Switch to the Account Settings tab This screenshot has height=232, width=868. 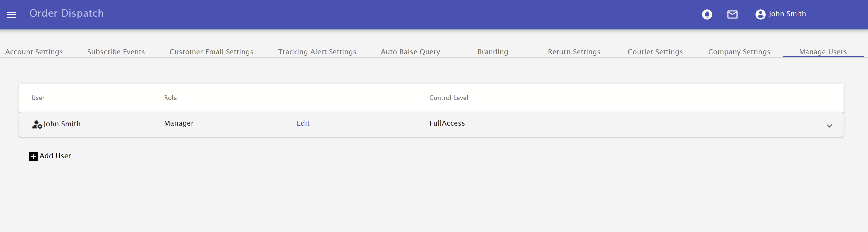tap(34, 52)
